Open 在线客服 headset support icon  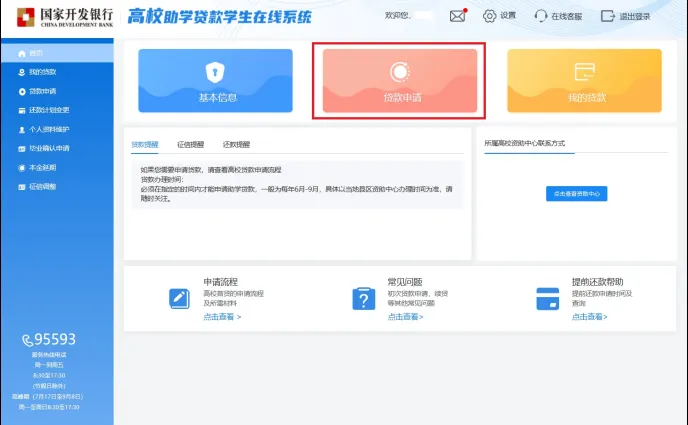point(541,16)
